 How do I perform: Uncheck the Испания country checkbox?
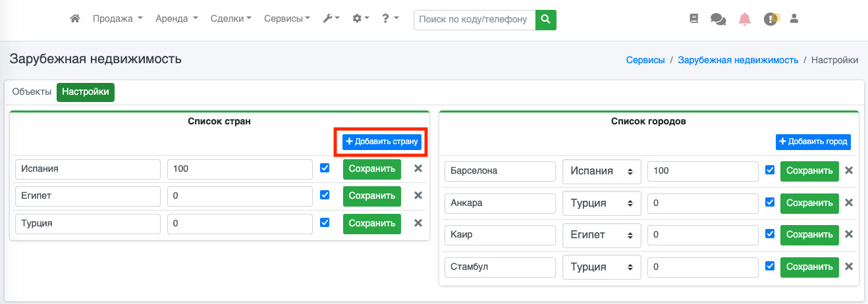point(325,168)
